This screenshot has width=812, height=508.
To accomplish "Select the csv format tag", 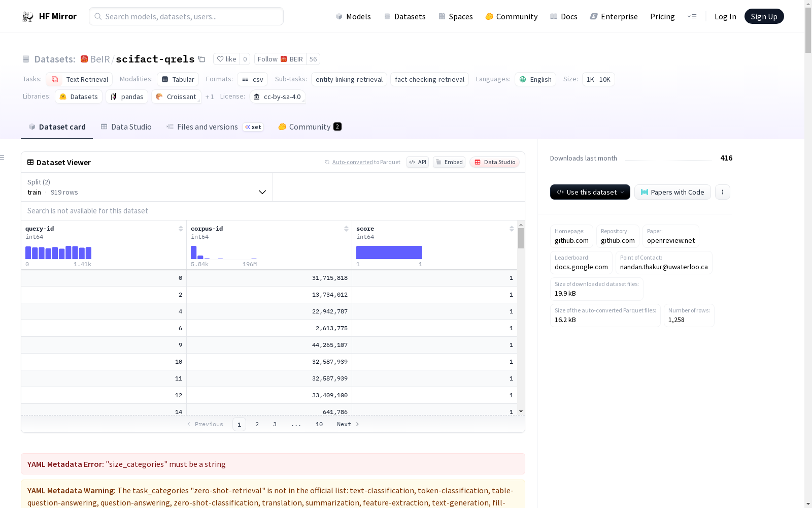I will pyautogui.click(x=253, y=79).
